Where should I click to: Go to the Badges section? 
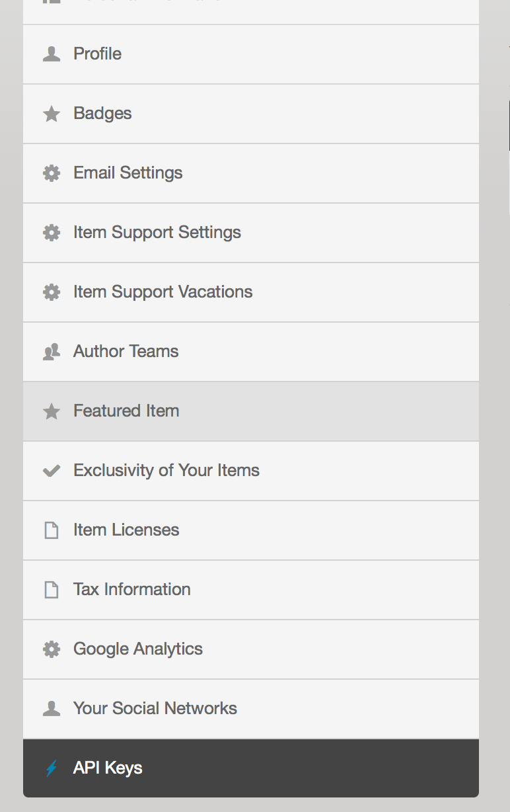coord(102,114)
